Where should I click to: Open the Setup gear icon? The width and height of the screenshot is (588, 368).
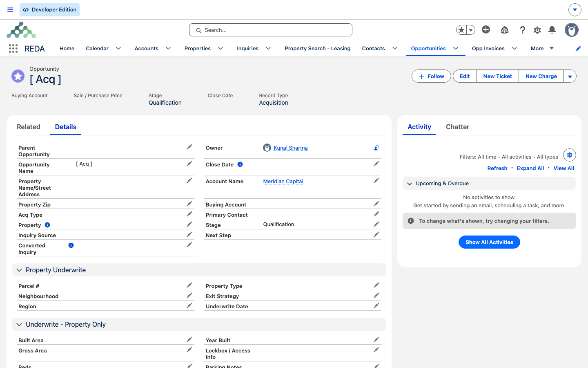pyautogui.click(x=537, y=30)
